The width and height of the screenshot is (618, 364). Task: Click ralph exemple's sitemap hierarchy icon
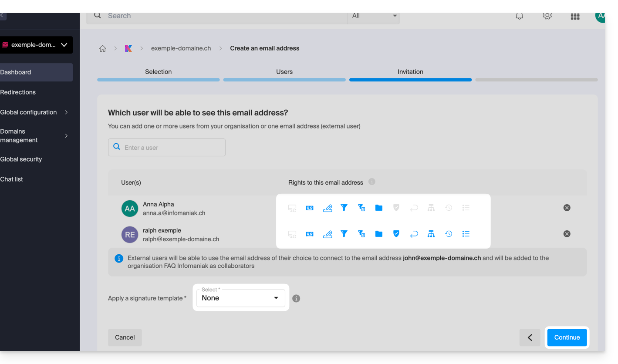431,234
